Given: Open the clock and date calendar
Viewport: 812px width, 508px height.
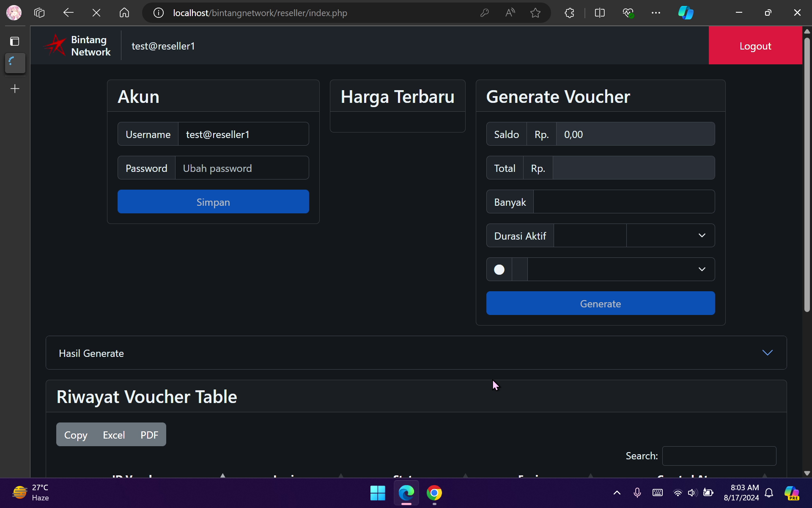Looking at the screenshot, I should tap(741, 493).
